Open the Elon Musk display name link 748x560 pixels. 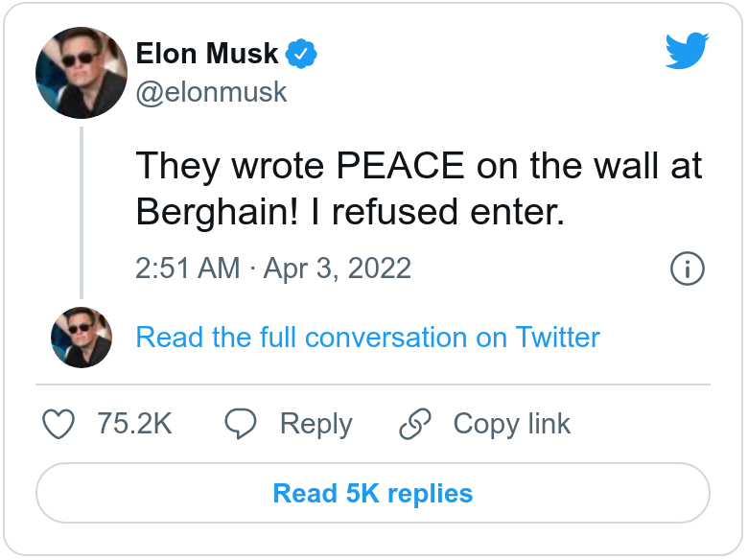tap(207, 55)
